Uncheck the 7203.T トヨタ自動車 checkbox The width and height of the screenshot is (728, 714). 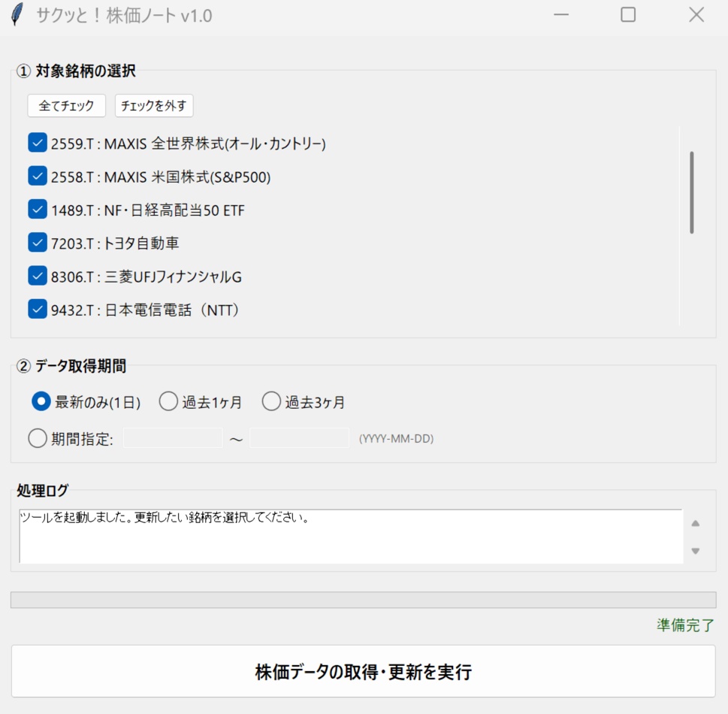click(35, 243)
